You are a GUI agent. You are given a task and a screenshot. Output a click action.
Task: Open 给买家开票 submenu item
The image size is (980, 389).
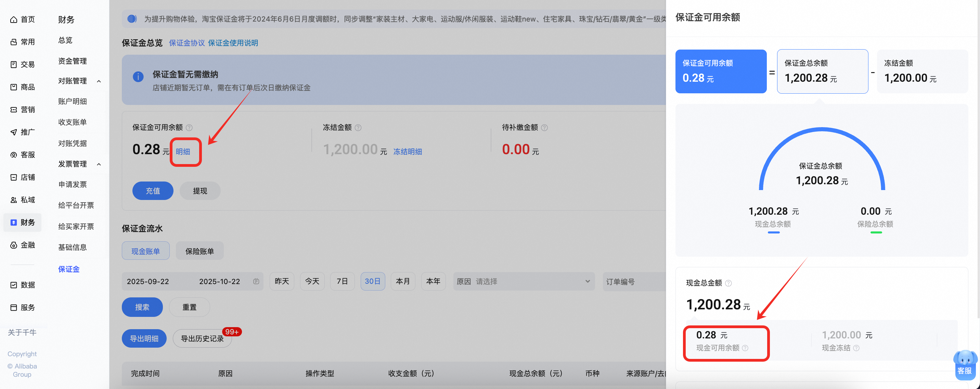pos(76,227)
